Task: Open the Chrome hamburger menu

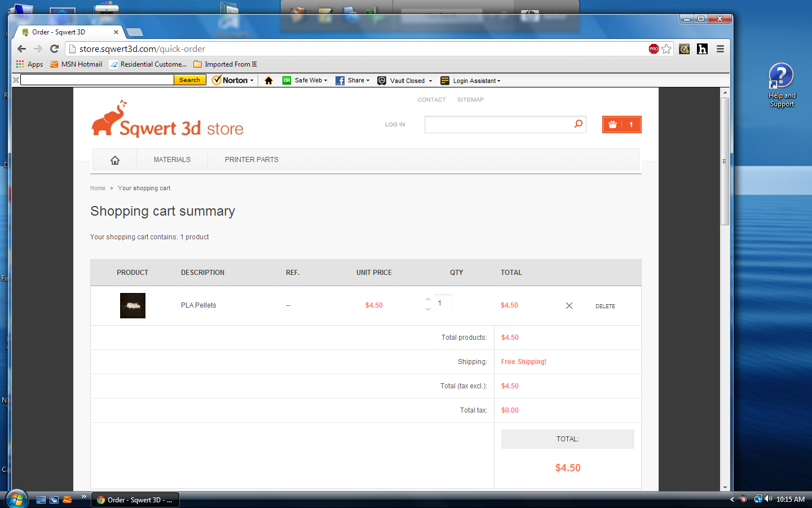Action: coord(720,49)
